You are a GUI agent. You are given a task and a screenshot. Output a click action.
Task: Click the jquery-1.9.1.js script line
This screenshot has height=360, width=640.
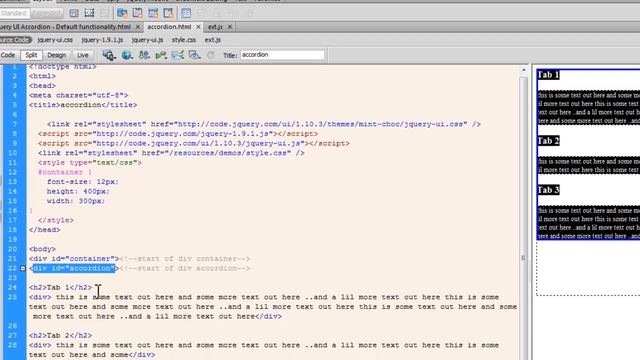pos(178,134)
